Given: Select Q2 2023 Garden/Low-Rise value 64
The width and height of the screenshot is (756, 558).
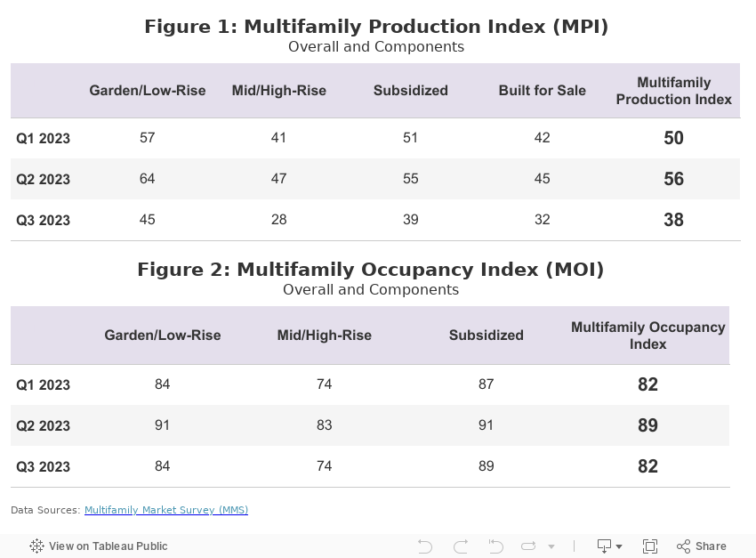Looking at the screenshot, I should (148, 179).
